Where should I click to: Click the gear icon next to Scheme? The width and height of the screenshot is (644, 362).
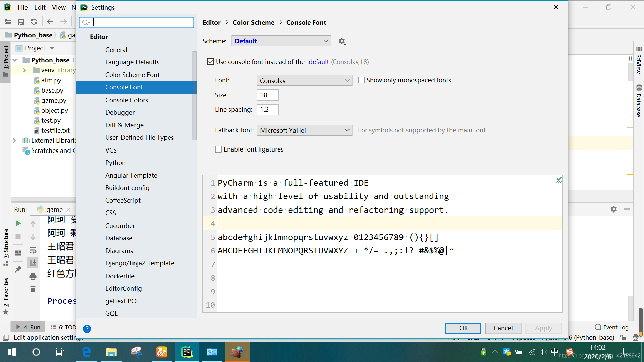(x=342, y=41)
